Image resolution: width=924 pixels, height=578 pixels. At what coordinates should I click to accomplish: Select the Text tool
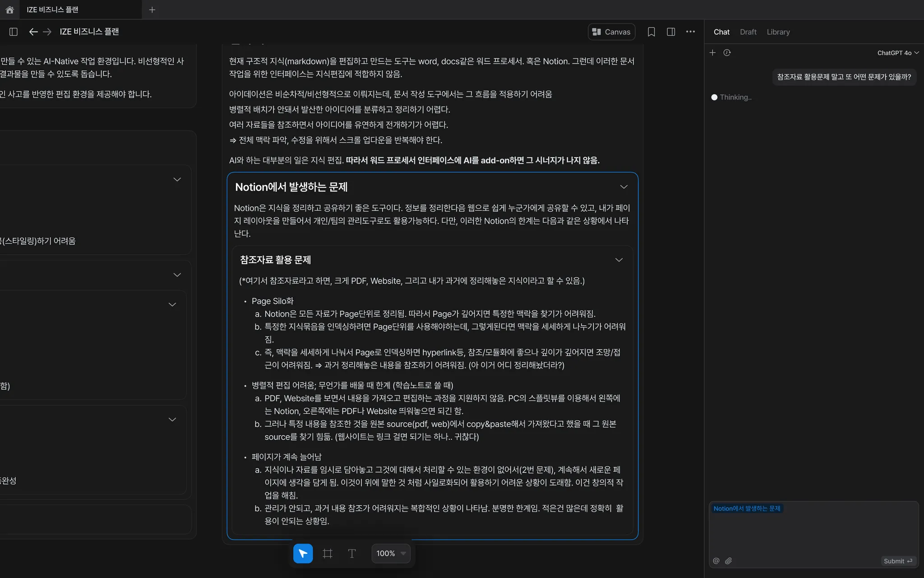click(x=351, y=553)
